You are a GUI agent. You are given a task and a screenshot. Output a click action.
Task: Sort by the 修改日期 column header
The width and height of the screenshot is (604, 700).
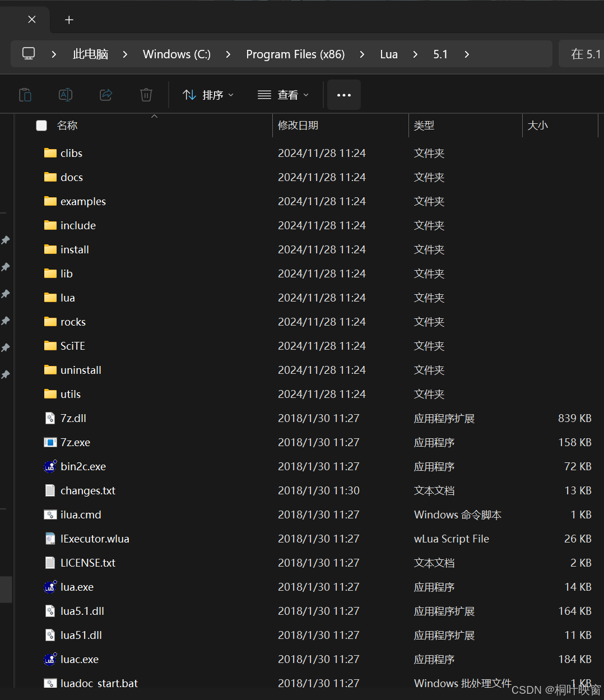[x=298, y=126]
